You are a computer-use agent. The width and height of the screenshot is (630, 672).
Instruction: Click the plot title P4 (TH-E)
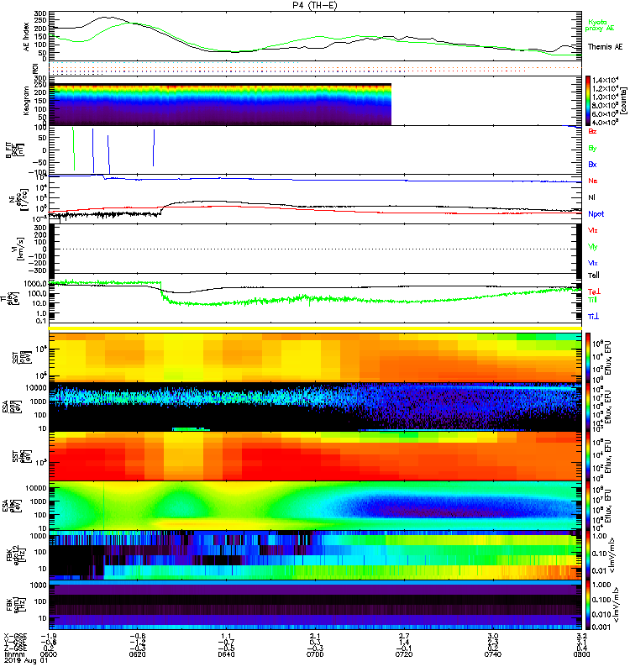315,5
